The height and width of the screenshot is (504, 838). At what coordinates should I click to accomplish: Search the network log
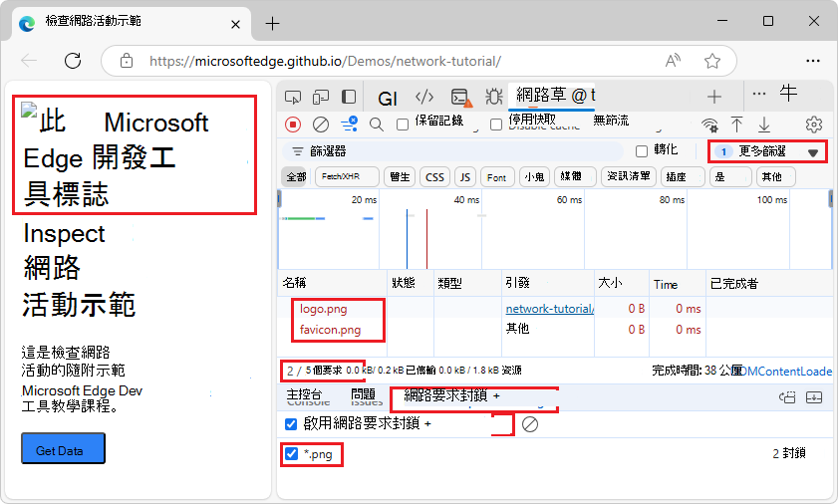pyautogui.click(x=377, y=125)
